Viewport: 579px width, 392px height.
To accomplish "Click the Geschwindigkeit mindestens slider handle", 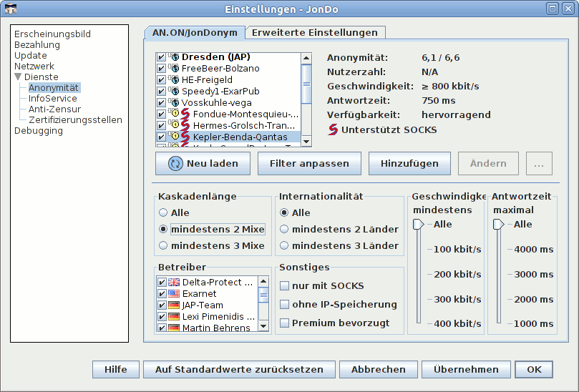I will 419,224.
